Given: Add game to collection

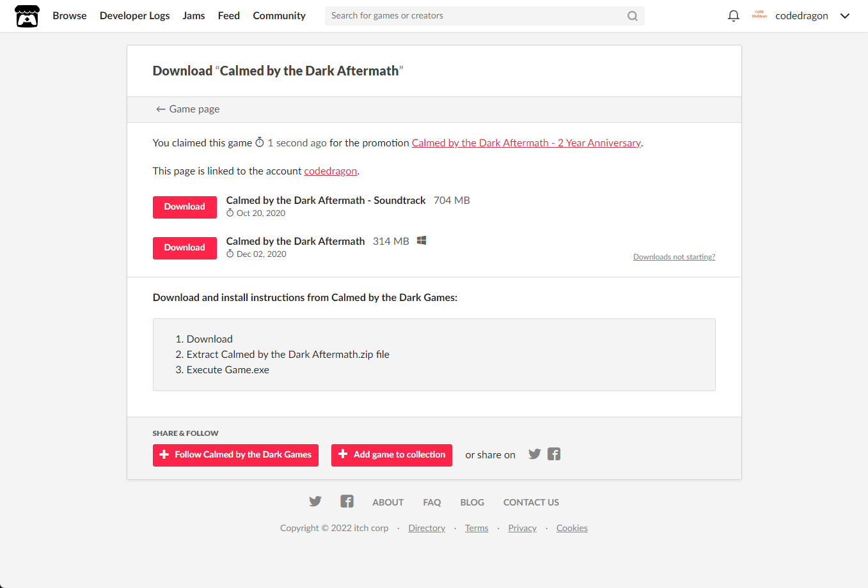Looking at the screenshot, I should coord(391,455).
